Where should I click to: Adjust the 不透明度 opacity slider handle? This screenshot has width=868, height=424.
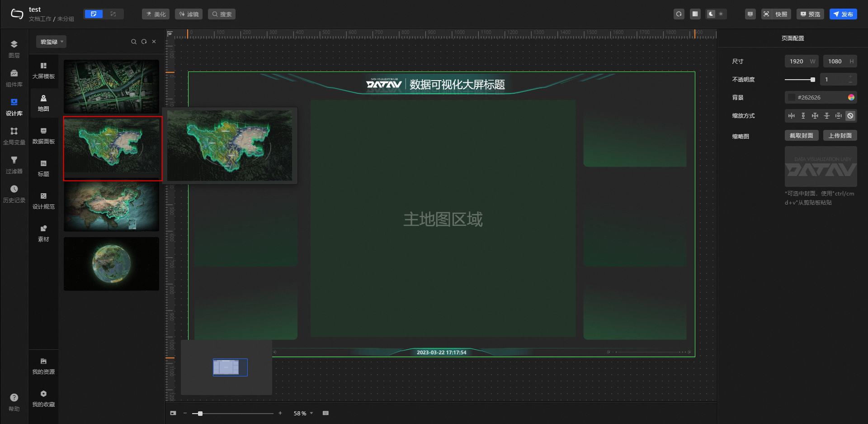point(813,80)
